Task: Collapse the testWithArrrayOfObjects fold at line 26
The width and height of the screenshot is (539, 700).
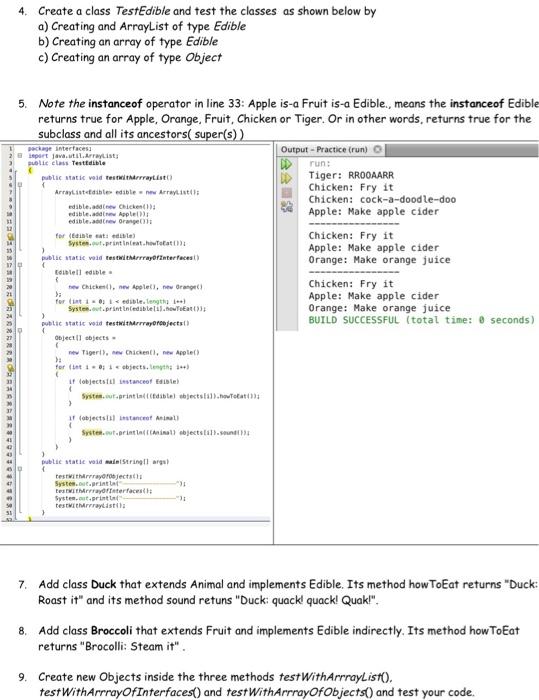Action: point(20,331)
